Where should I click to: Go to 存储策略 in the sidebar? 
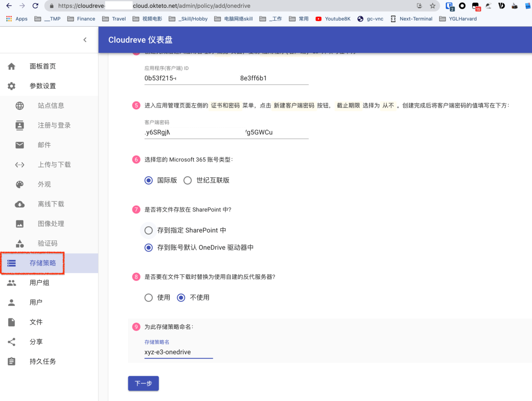tap(42, 263)
